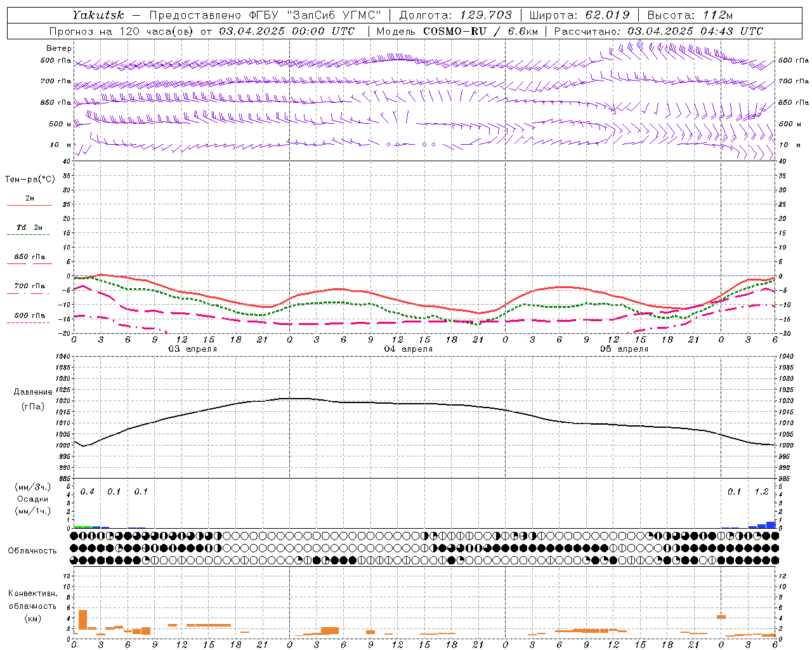This screenshot has height=650, width=812.
Task: Click the 05 апреля date label
Action: (624, 349)
